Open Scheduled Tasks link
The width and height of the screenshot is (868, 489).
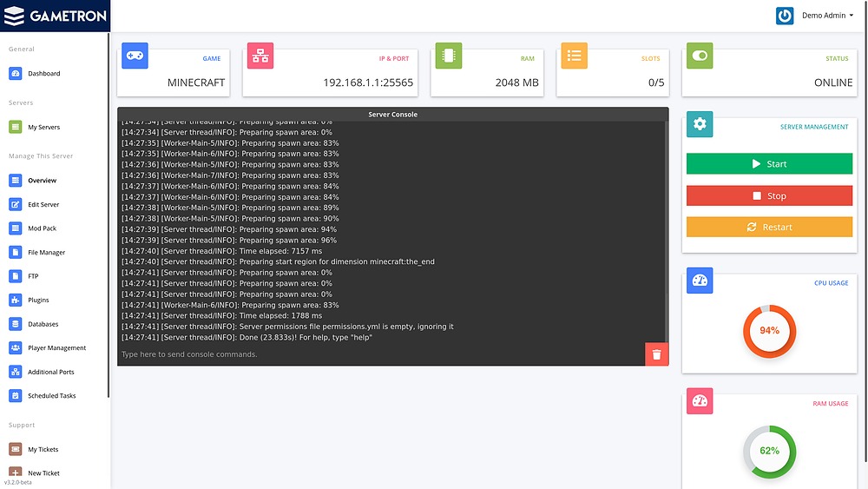click(x=52, y=395)
